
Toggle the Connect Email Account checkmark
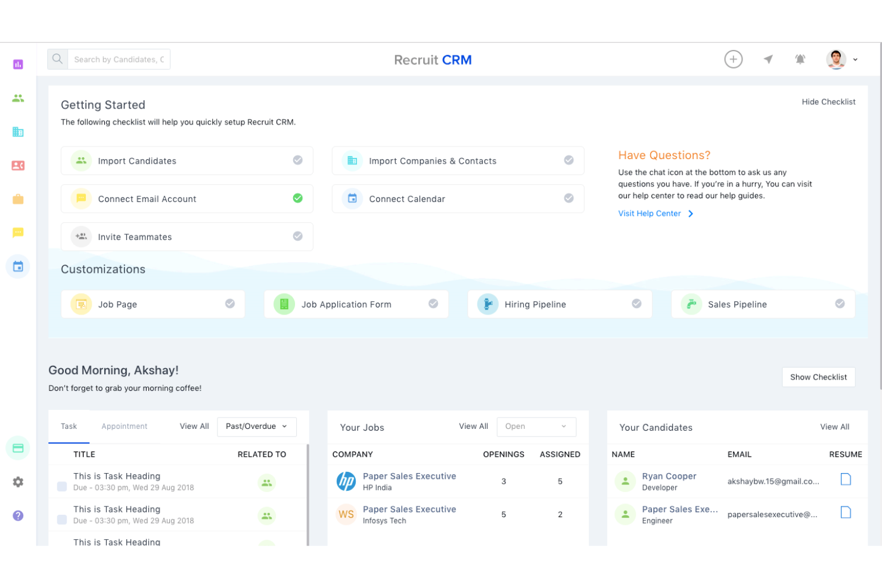pos(297,198)
